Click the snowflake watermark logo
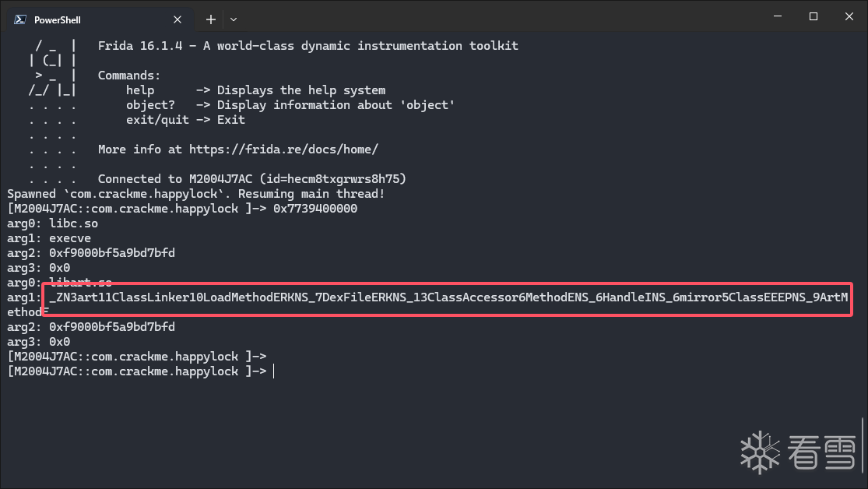 click(759, 451)
